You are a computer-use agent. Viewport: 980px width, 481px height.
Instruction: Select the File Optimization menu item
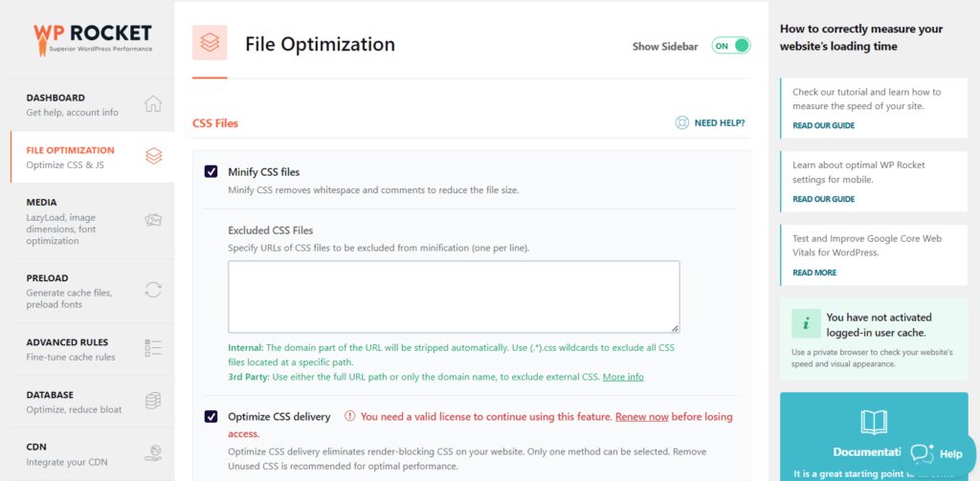coord(93,158)
